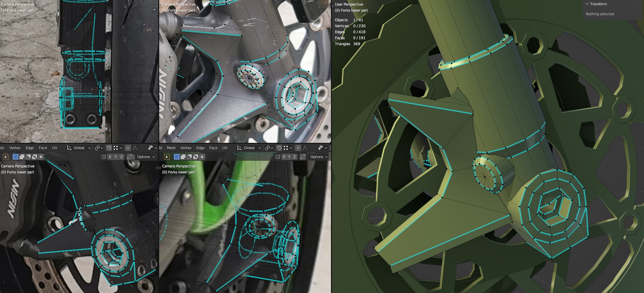Open Options dropdown in bottom-left viewport

(x=146, y=157)
